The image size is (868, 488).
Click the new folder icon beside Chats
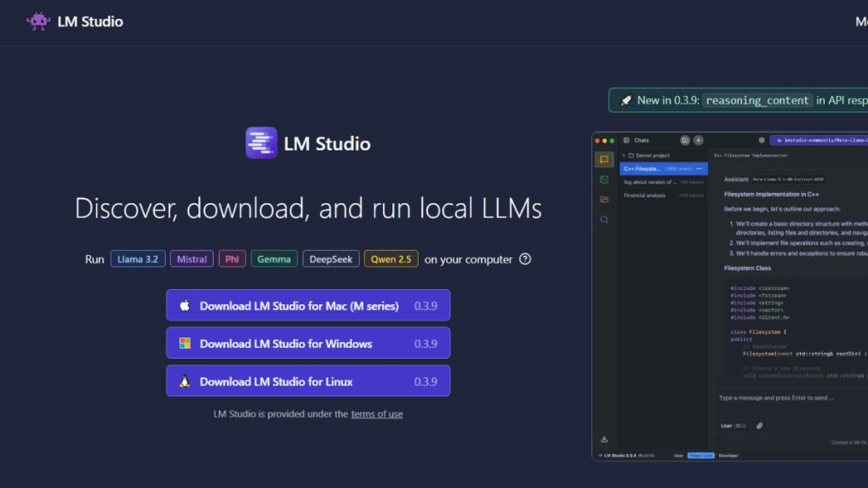pyautogui.click(x=684, y=140)
